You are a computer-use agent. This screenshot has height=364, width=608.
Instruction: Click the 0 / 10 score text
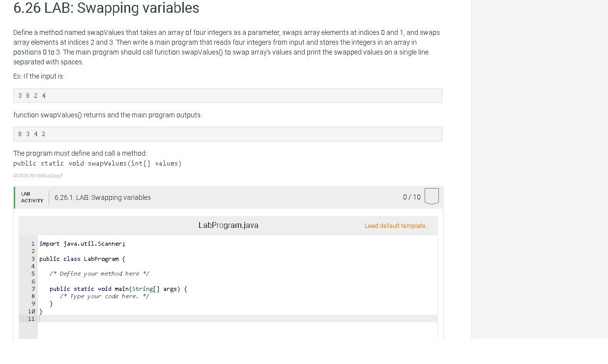pos(411,197)
